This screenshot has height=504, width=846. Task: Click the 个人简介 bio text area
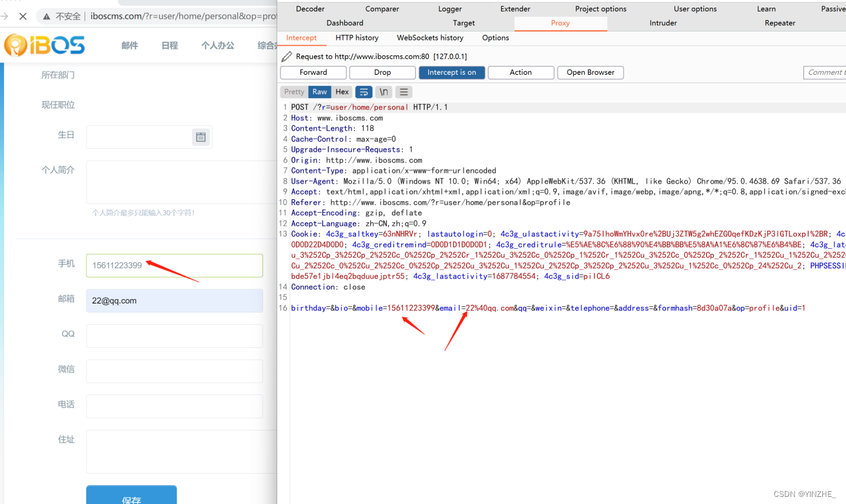click(182, 182)
